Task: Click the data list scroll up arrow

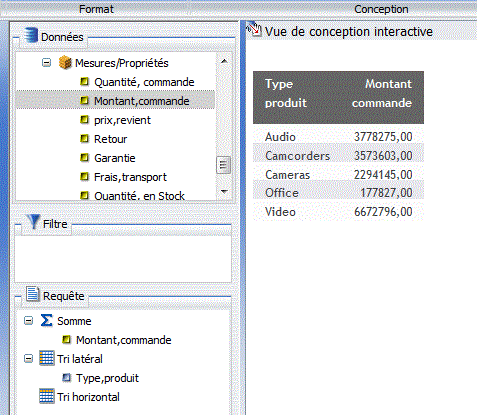Action: (224, 61)
